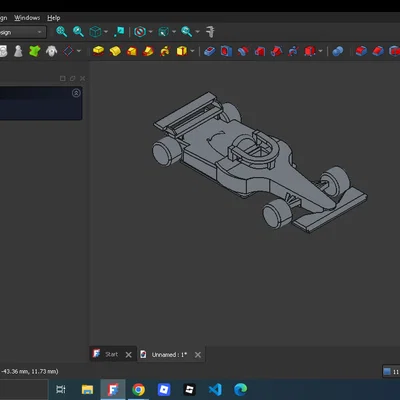Select the Subtractive helix tool
The height and width of the screenshot is (400, 400).
pyautogui.click(x=293, y=51)
